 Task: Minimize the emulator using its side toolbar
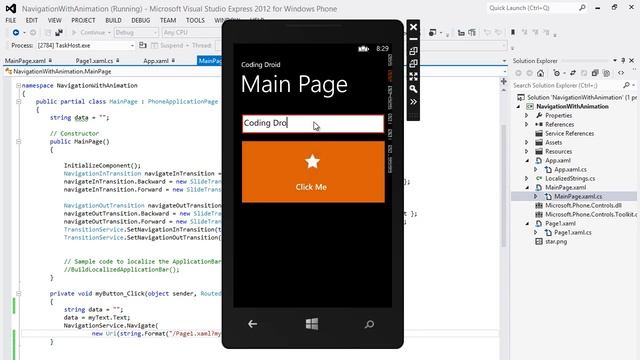413,39
